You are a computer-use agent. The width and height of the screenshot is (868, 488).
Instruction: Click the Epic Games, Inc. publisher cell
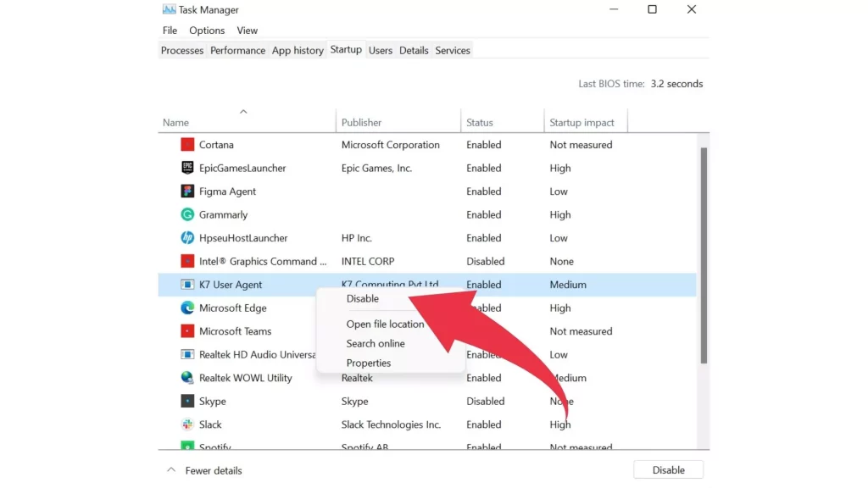click(x=376, y=169)
